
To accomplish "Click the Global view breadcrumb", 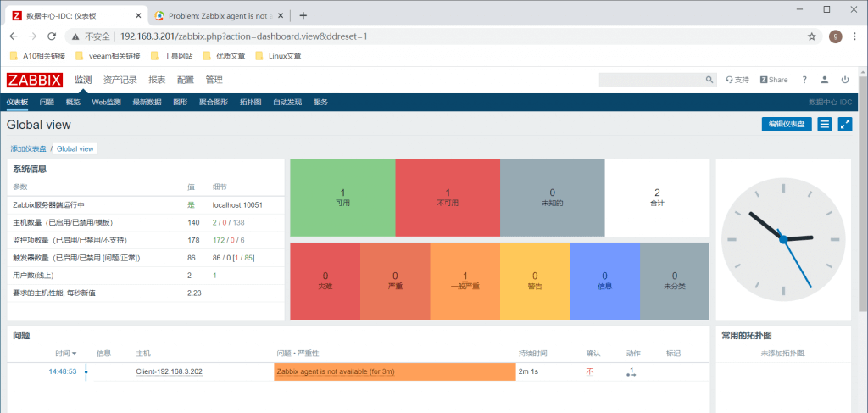I will (75, 149).
